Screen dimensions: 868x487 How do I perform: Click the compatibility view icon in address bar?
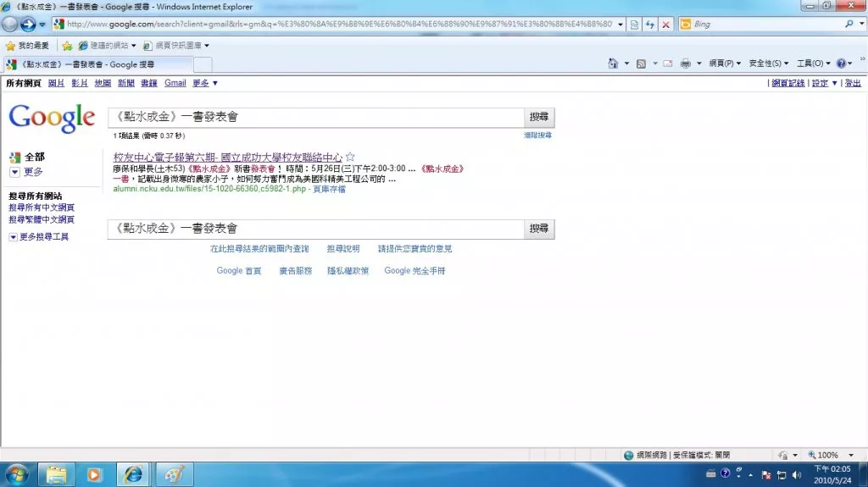[634, 25]
